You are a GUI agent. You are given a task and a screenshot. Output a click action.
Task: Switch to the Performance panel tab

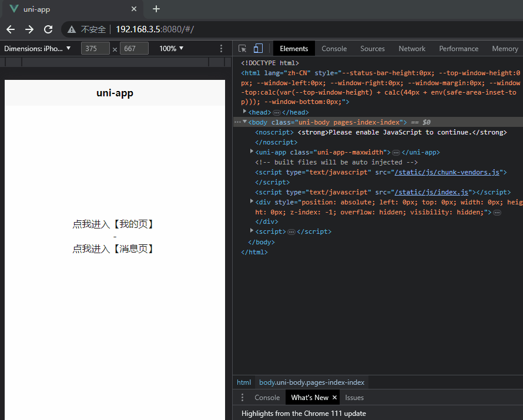click(x=458, y=49)
